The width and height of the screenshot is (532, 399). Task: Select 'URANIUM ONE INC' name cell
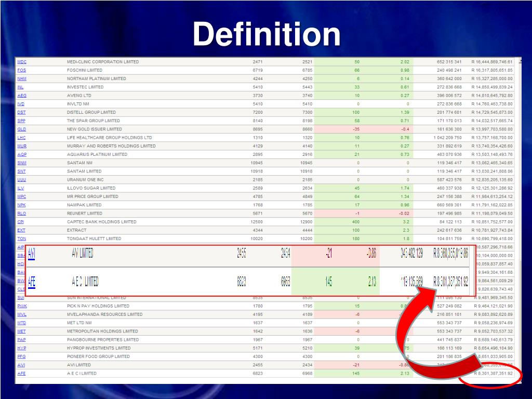[85, 180]
